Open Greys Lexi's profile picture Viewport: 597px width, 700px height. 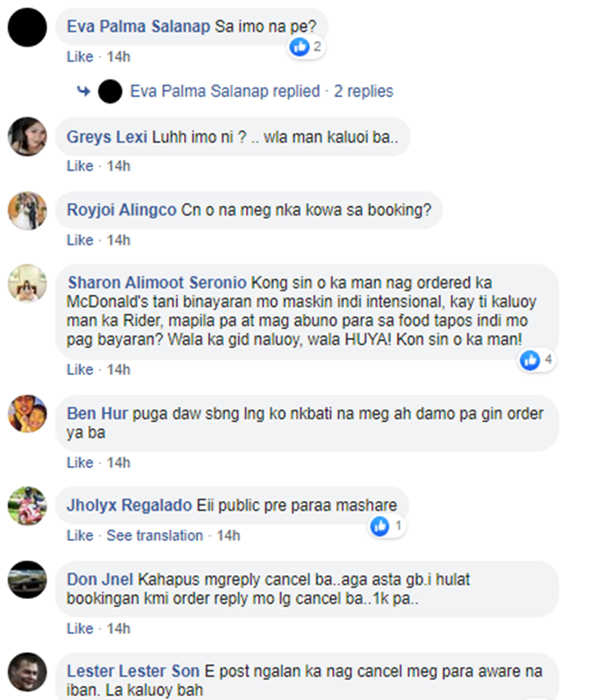pyautogui.click(x=27, y=137)
